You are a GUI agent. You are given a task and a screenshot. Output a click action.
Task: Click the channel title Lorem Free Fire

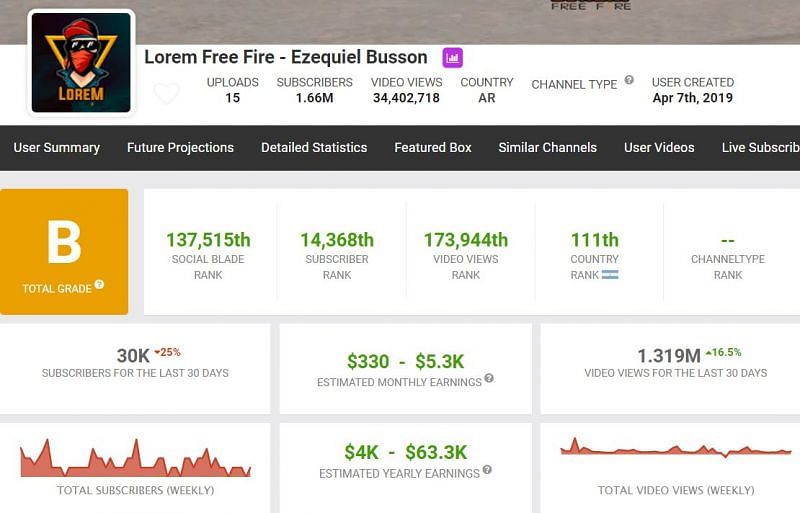click(285, 57)
